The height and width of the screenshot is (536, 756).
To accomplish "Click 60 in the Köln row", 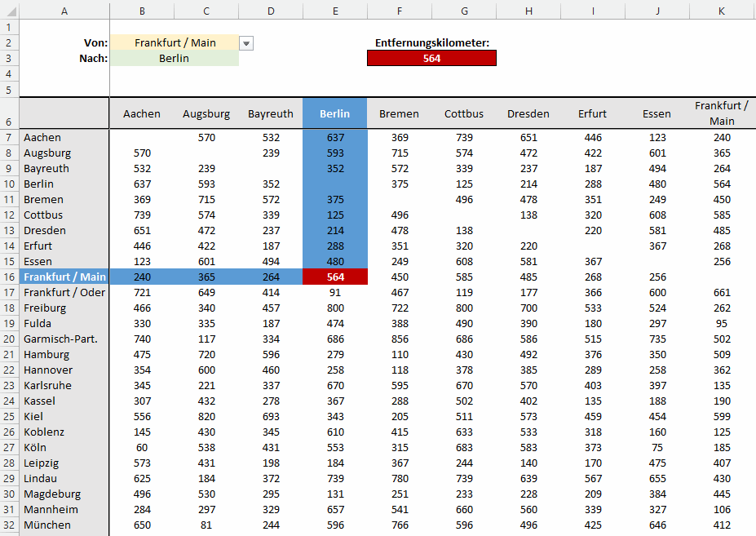I will point(142,447).
